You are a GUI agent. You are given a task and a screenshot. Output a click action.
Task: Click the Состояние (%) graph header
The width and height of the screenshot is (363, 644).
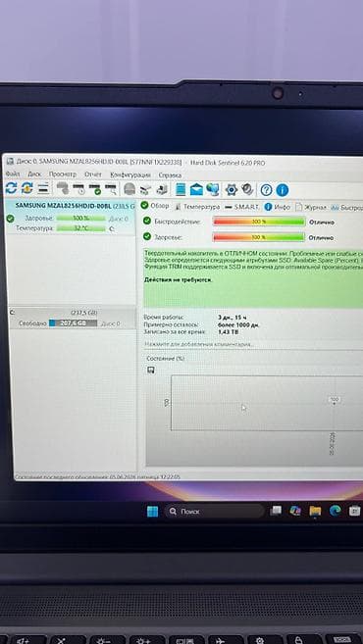[165, 358]
